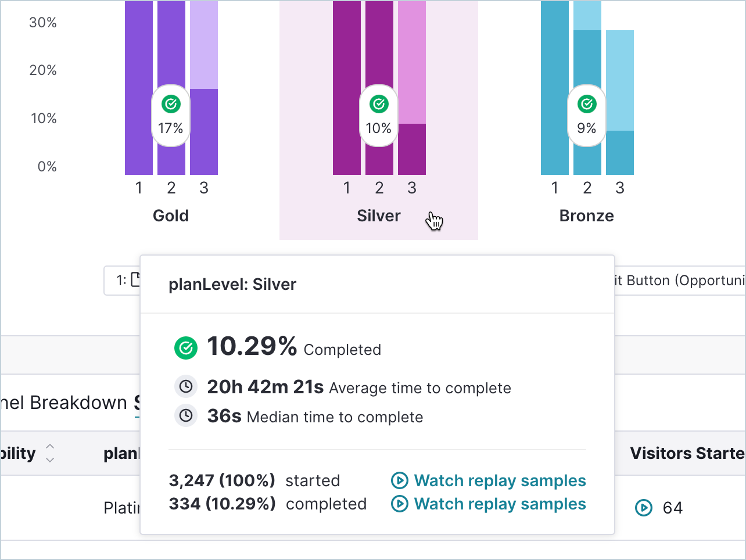
Task: Click the Bronze 9% completion badge
Action: (587, 116)
